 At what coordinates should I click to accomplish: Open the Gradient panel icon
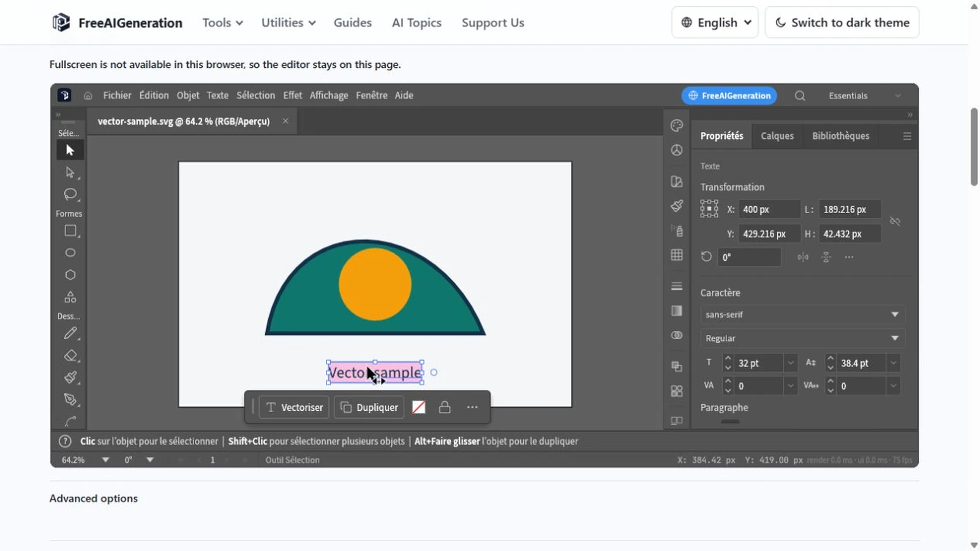tap(676, 310)
